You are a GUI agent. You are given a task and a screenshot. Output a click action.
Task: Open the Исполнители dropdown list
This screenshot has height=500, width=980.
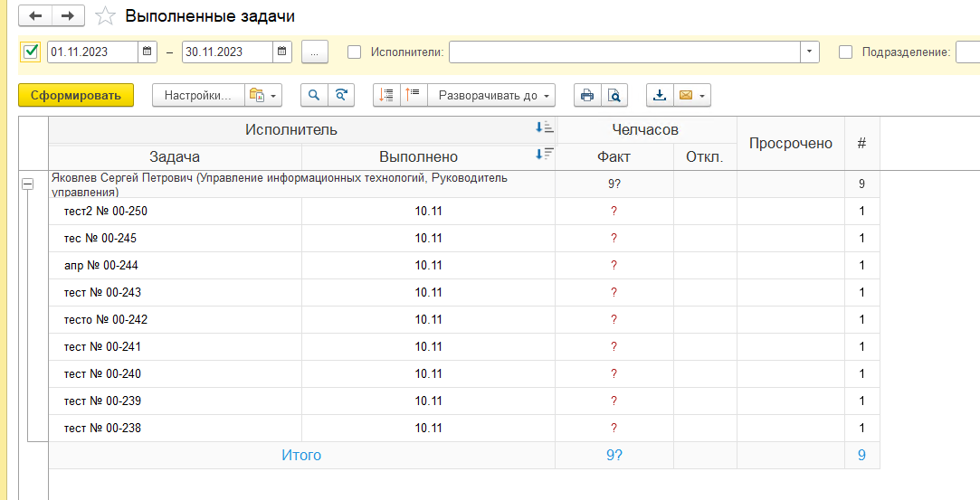point(809,52)
